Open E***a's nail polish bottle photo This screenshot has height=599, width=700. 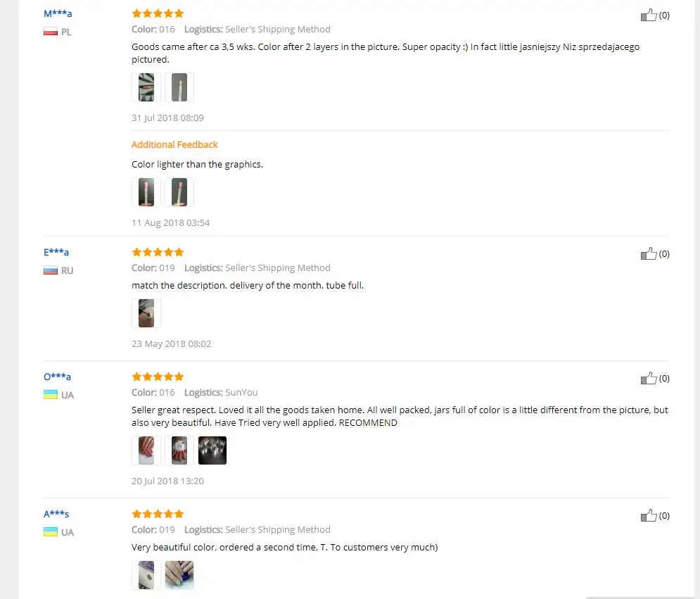[146, 313]
